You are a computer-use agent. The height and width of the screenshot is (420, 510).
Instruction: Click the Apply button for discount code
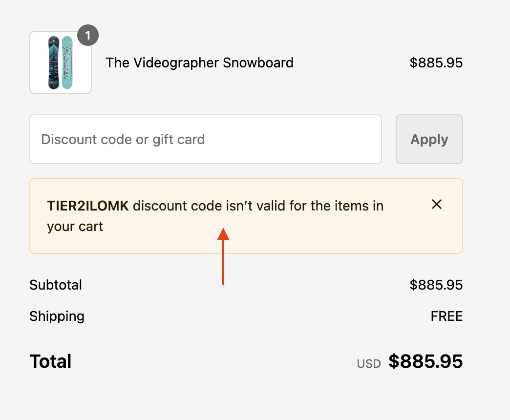(429, 139)
